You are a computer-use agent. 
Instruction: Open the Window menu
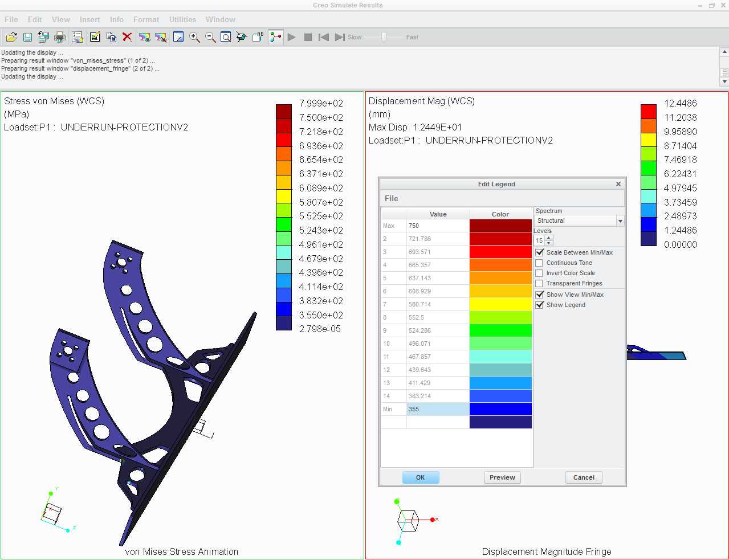[x=221, y=19]
